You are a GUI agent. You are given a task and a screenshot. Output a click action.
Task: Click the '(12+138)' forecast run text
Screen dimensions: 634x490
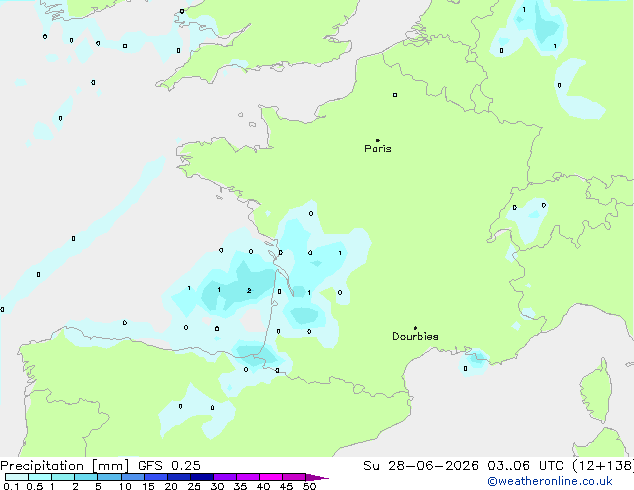point(602,466)
